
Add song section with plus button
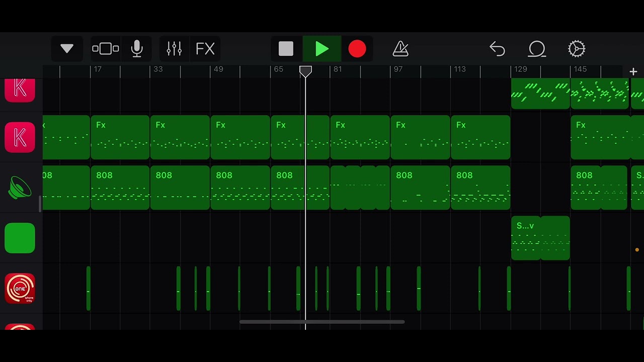[x=633, y=72]
